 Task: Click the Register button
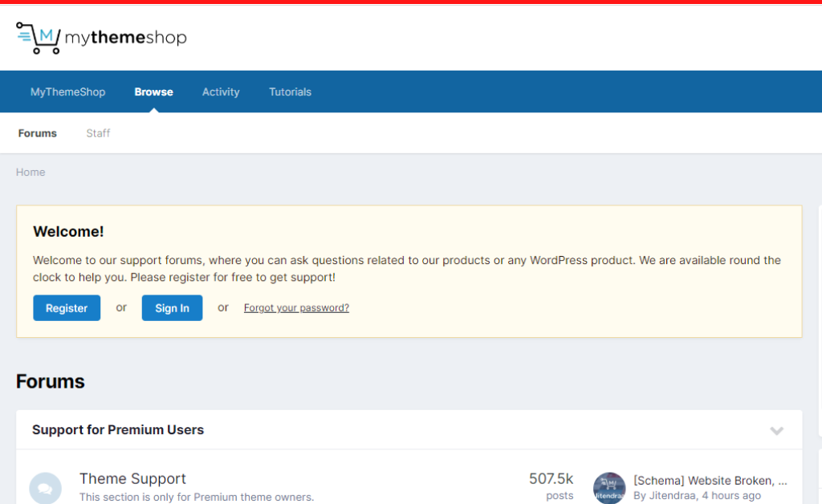click(67, 308)
